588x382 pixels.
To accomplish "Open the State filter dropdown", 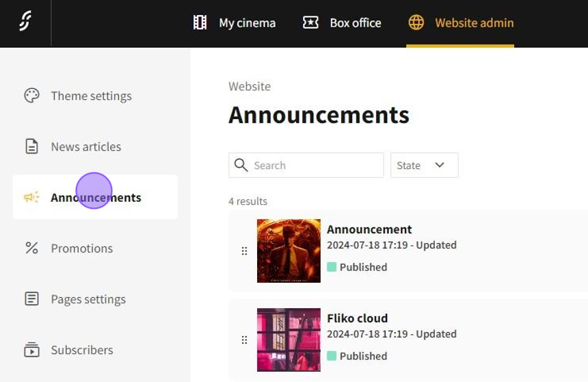I will click(x=424, y=165).
